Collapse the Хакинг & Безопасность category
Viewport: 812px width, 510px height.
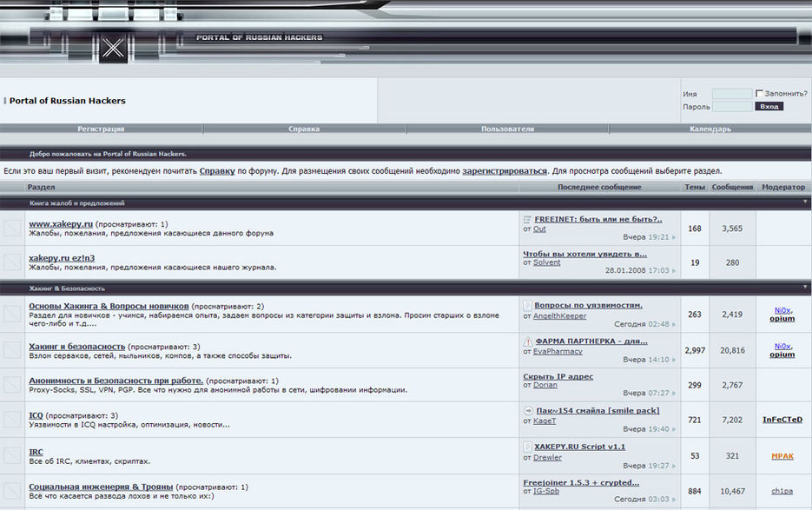(805, 286)
